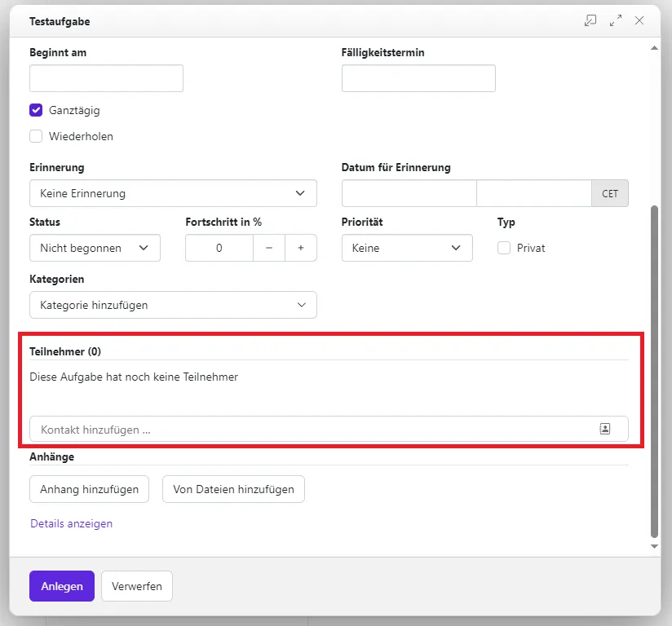
Task: Click the Anlegen button
Action: point(62,586)
